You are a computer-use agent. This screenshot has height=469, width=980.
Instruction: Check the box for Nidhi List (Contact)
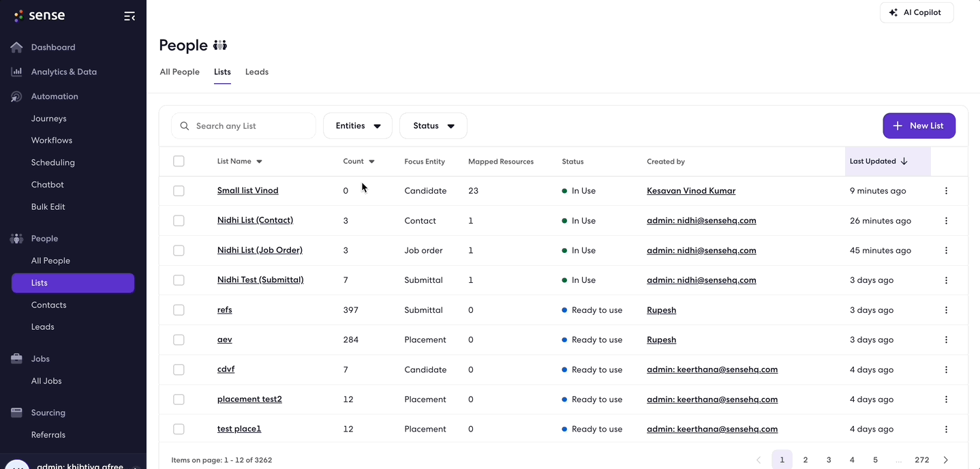[179, 221]
